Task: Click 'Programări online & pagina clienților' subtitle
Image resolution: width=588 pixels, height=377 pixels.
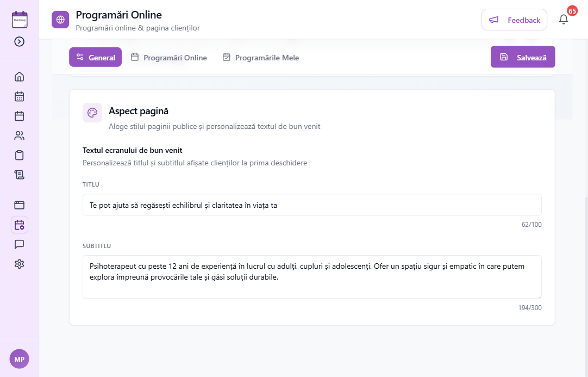Action: 137,28
